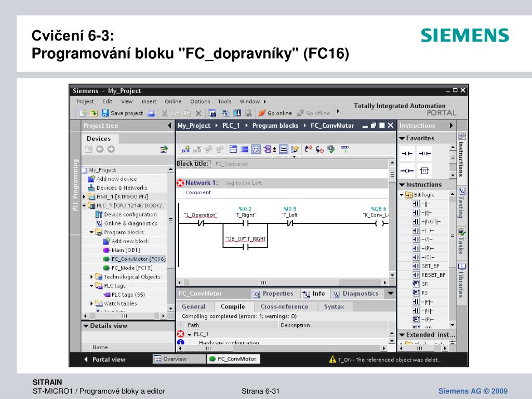Switch to the Syntax tab
The width and height of the screenshot is (532, 399).
[x=334, y=307]
